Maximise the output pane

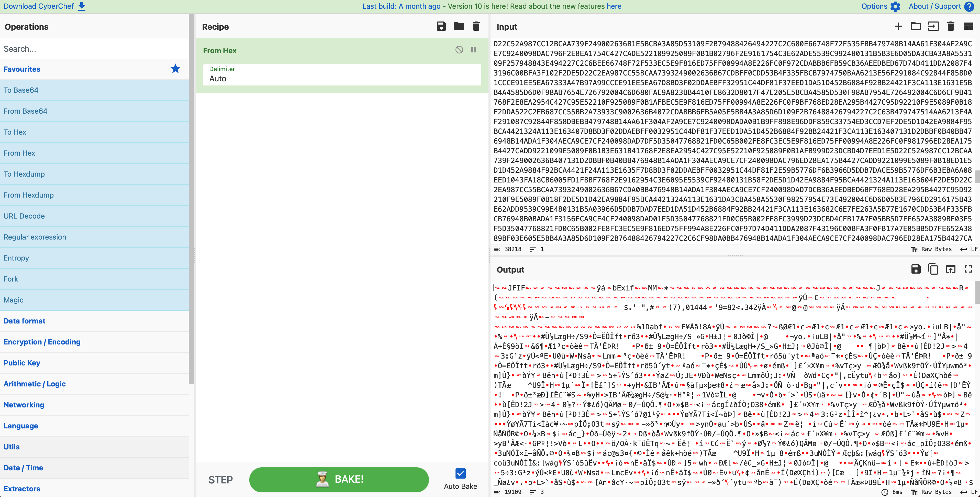tap(968, 269)
